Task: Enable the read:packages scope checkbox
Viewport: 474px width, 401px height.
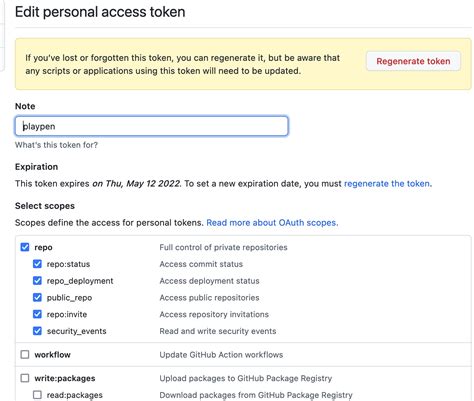Action: tap(37, 395)
